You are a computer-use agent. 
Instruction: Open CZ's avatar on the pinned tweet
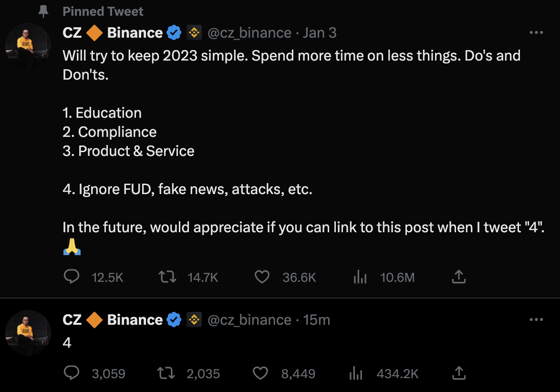point(28,46)
